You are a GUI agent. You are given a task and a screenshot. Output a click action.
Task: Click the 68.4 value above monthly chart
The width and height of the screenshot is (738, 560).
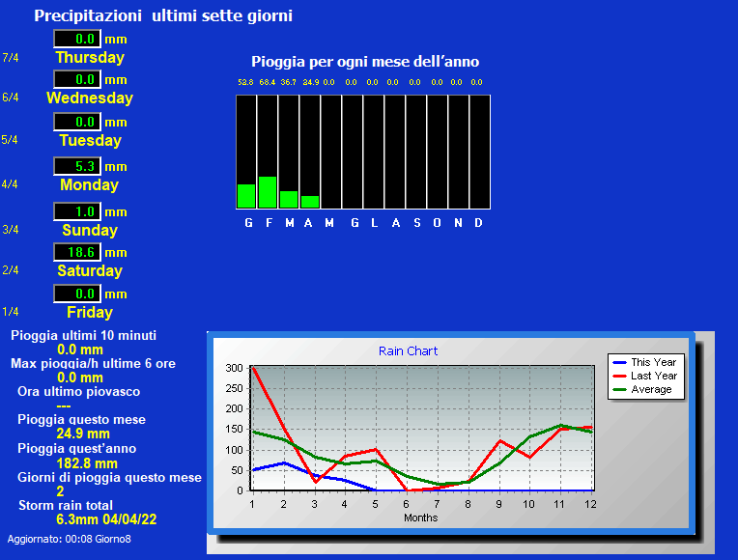click(268, 82)
